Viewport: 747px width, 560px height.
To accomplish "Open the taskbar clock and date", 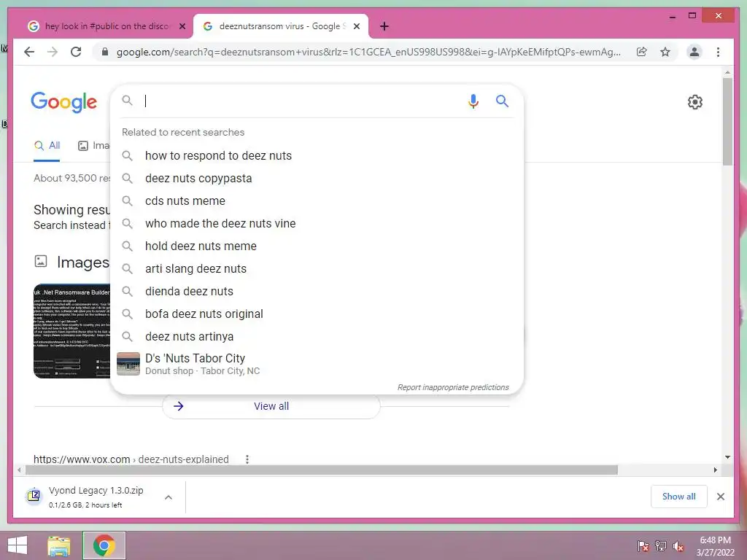I will [x=715, y=546].
